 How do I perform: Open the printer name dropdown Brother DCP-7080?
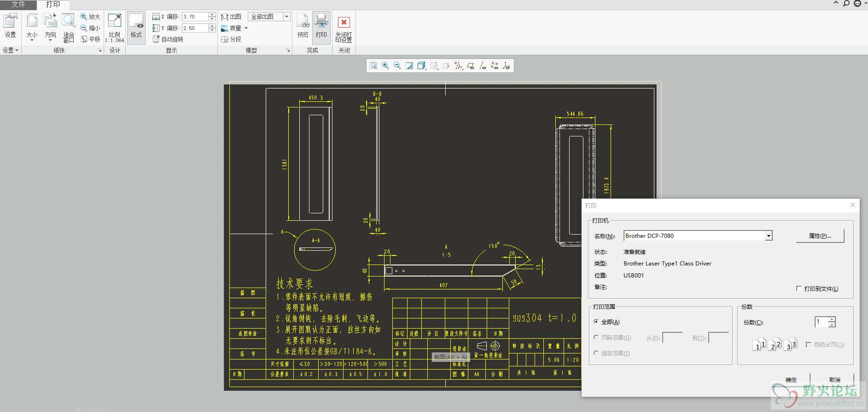(x=768, y=236)
